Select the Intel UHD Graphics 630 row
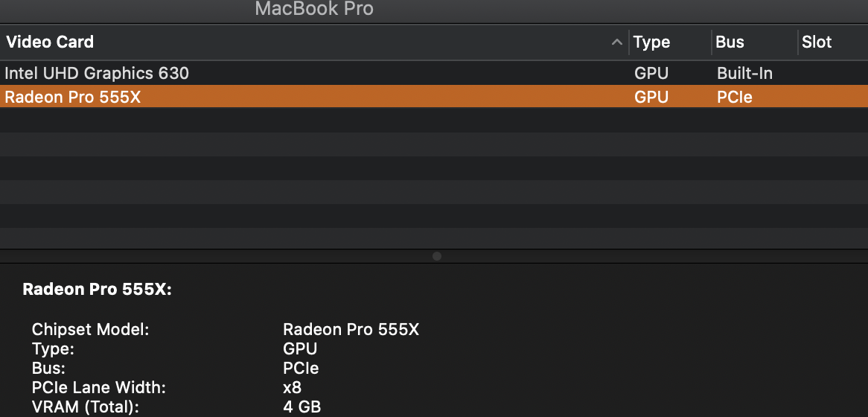 coord(97,73)
